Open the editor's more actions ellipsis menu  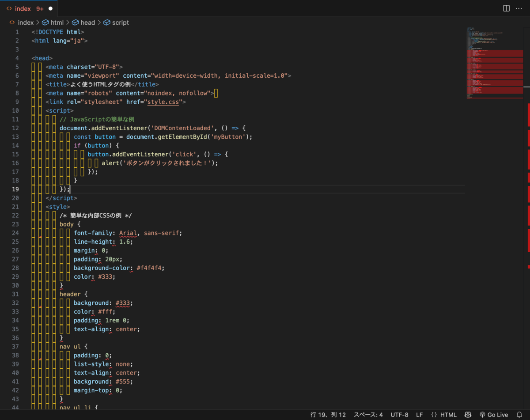pyautogui.click(x=519, y=8)
